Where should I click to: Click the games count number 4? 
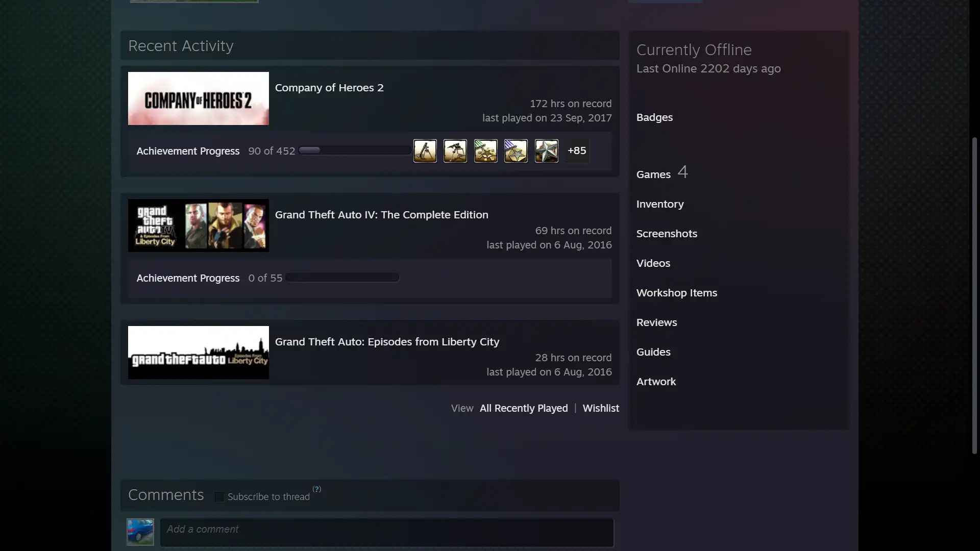pyautogui.click(x=682, y=172)
